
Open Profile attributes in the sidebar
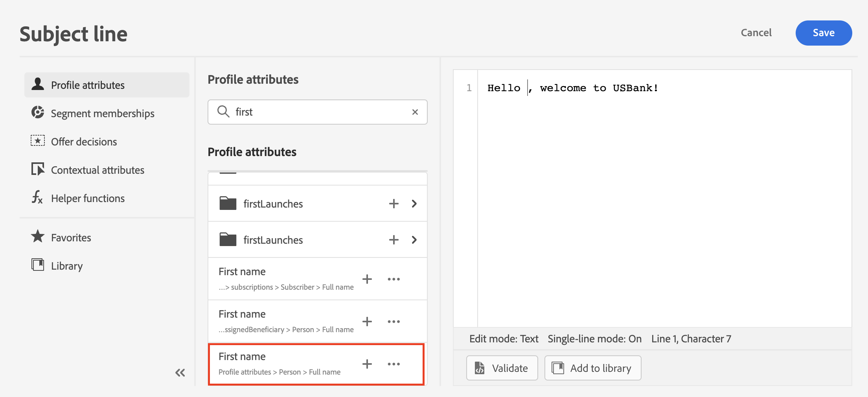(x=107, y=85)
